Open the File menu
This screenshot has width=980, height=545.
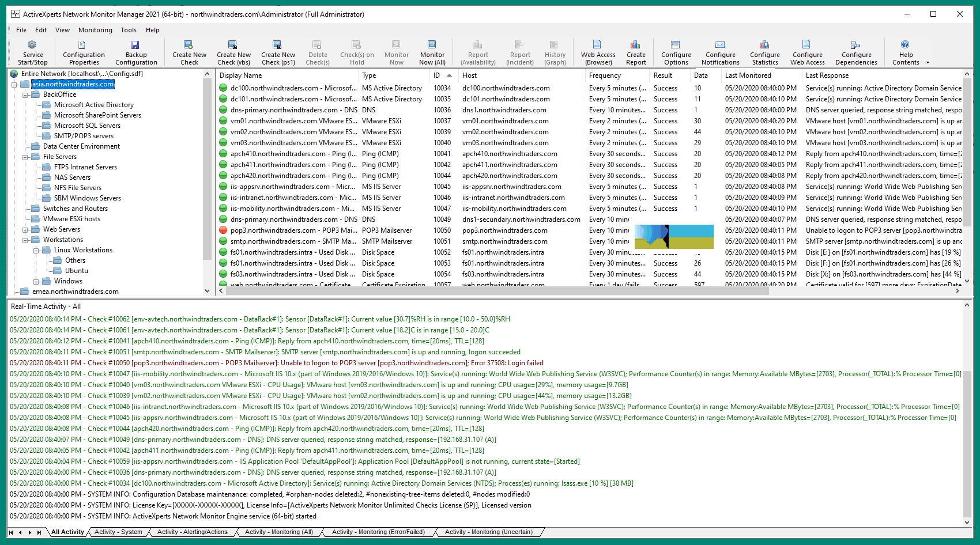point(21,30)
